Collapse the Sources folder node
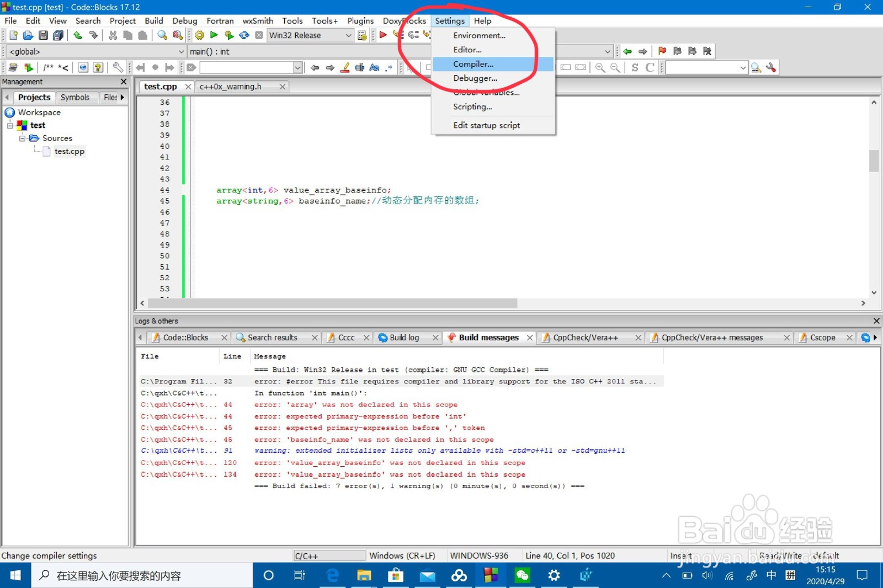Screen dimensions: 883x588 (22, 138)
